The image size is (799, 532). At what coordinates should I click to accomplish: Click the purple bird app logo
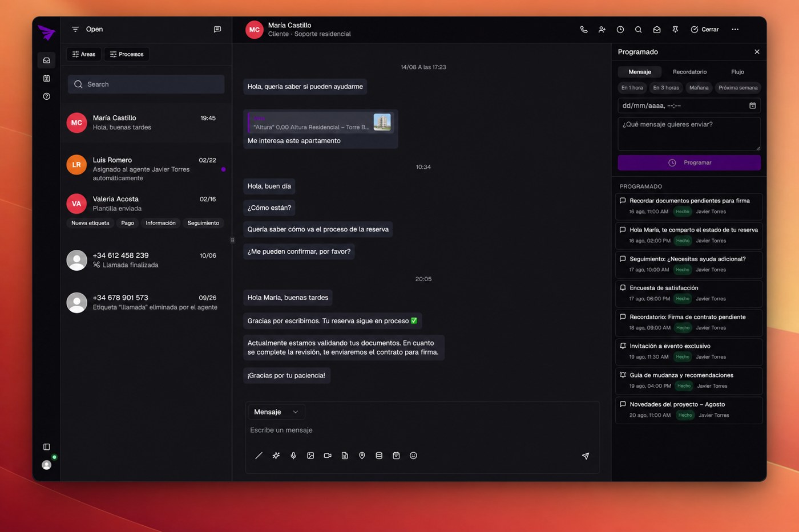click(x=46, y=32)
